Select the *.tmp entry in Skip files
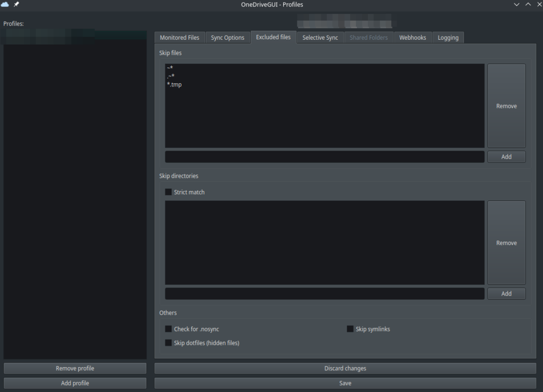This screenshot has width=543, height=392. coord(325,84)
